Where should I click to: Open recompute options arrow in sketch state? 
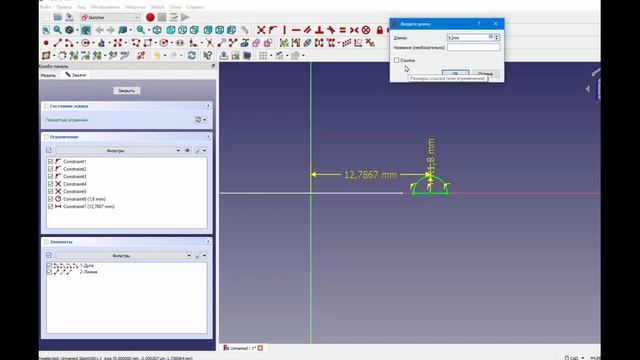[204, 120]
